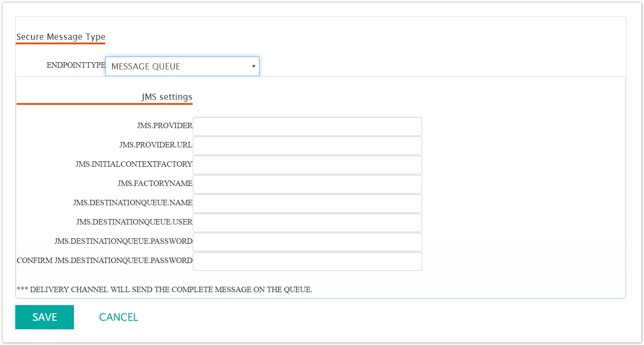644x345 pixels.
Task: Click into the JMS.PROVIDER field
Action: click(x=307, y=126)
